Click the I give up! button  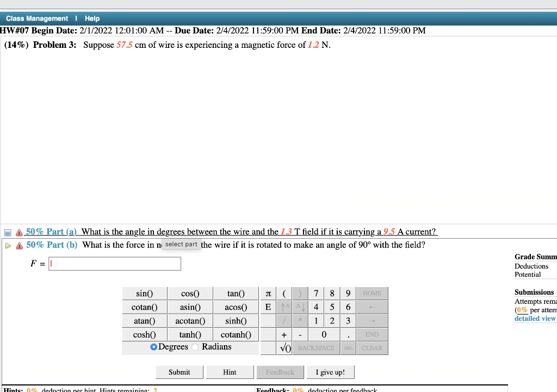coord(330,371)
